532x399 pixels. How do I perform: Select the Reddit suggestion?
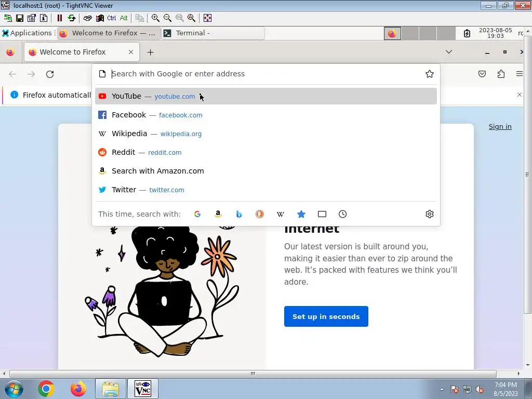point(266,152)
